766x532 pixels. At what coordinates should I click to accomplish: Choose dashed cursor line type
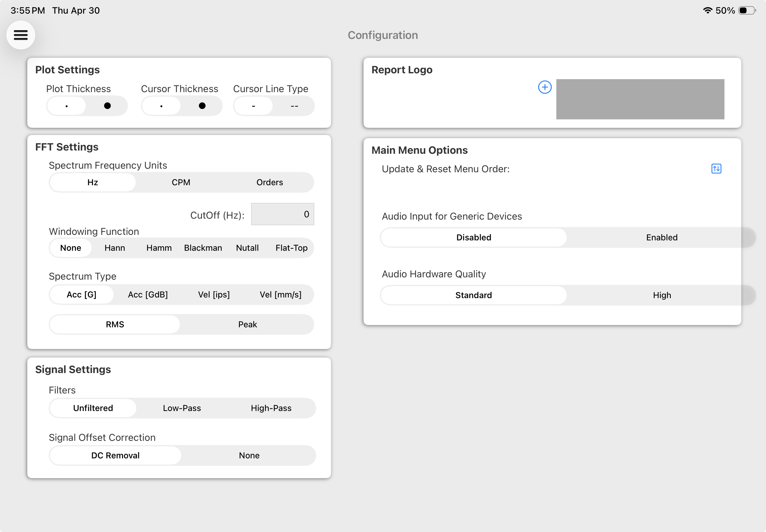pyautogui.click(x=294, y=106)
